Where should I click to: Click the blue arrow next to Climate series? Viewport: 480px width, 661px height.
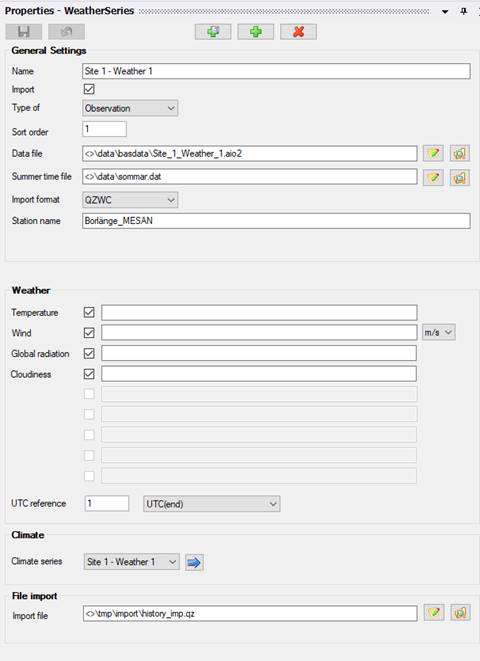pyautogui.click(x=194, y=562)
